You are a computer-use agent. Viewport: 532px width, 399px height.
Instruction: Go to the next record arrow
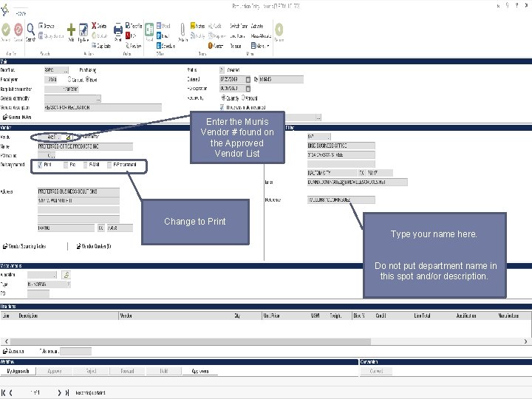pos(59,392)
